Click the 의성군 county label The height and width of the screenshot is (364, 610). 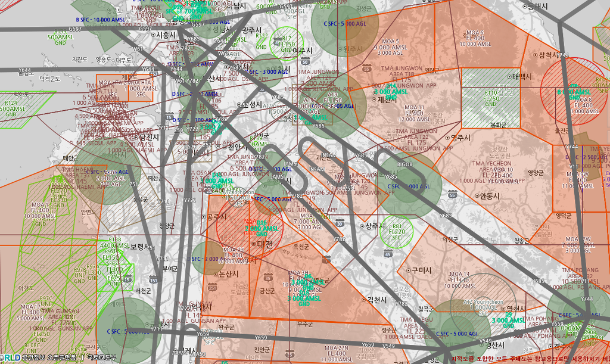pyautogui.click(x=450, y=239)
